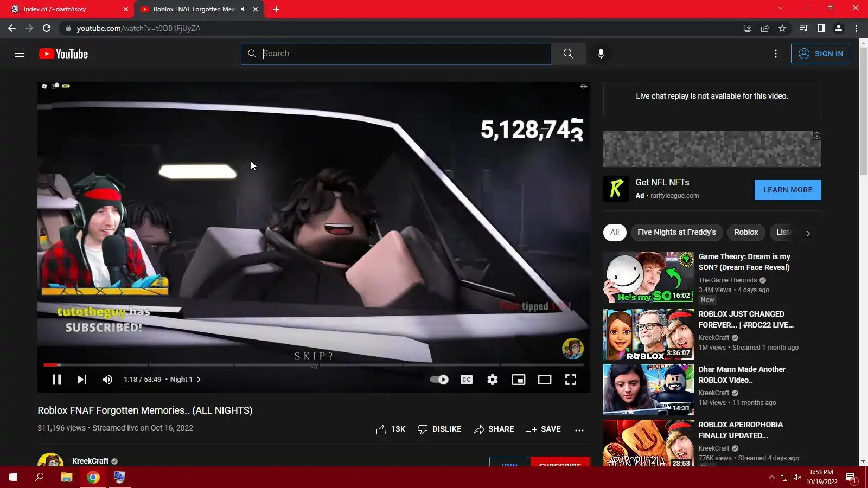Viewport: 868px width, 488px height.
Task: Open The Game Theorists channel
Action: pos(727,280)
